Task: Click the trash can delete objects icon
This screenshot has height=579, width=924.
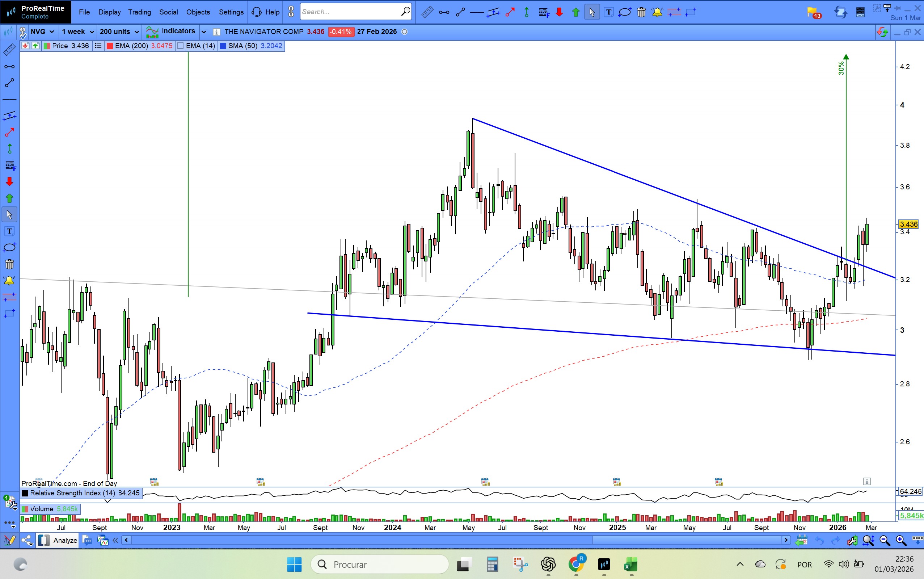Action: point(642,12)
